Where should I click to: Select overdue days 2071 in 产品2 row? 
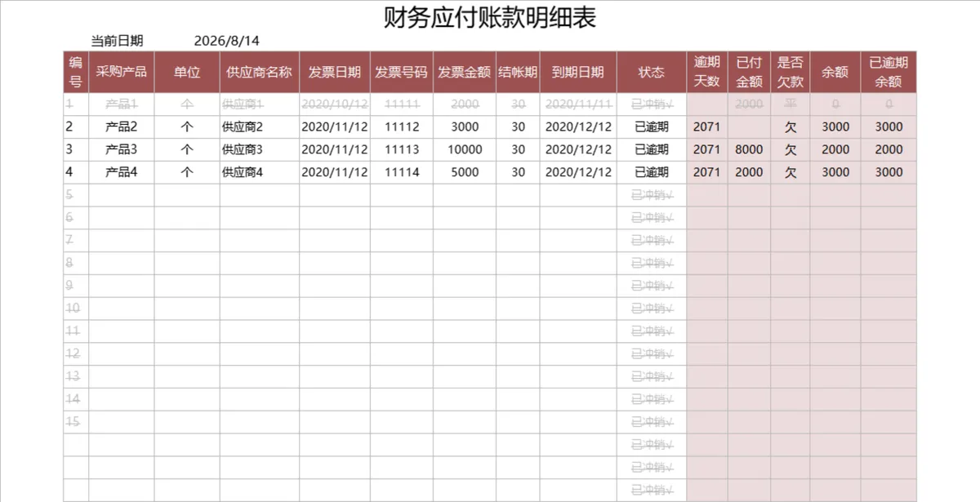tap(706, 127)
